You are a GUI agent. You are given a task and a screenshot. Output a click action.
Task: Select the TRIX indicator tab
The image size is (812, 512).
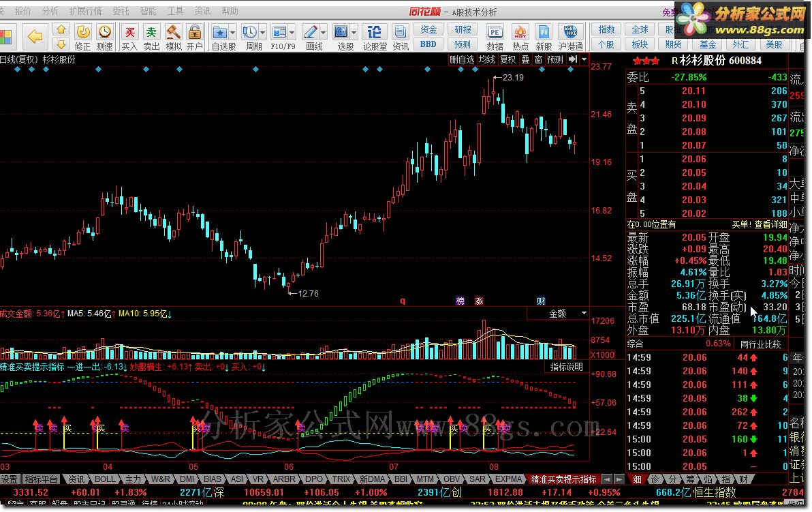tap(341, 479)
